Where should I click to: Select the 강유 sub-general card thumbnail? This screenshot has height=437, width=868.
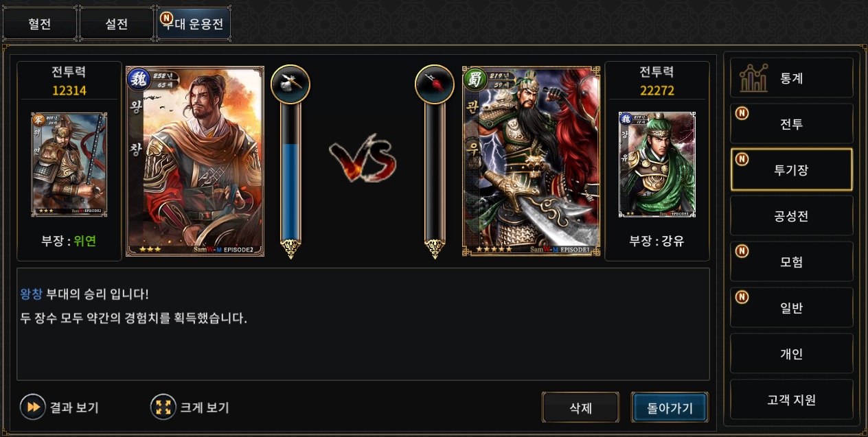[x=657, y=165]
